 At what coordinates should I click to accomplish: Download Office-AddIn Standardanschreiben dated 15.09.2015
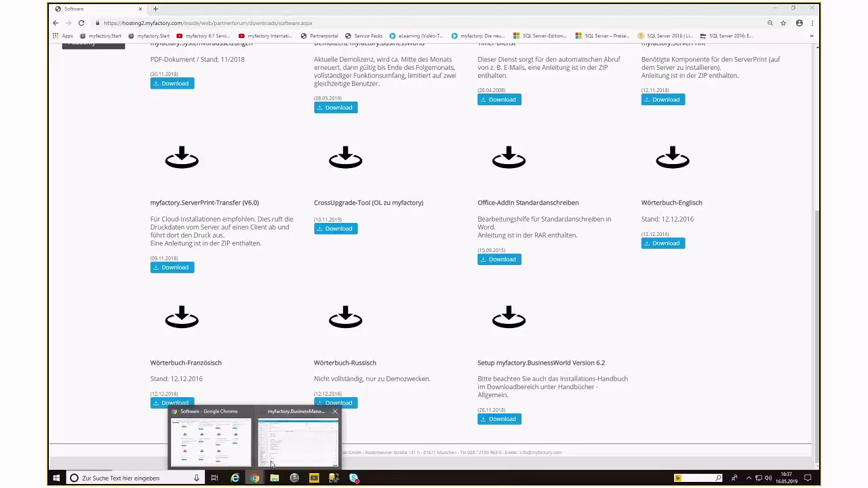499,260
